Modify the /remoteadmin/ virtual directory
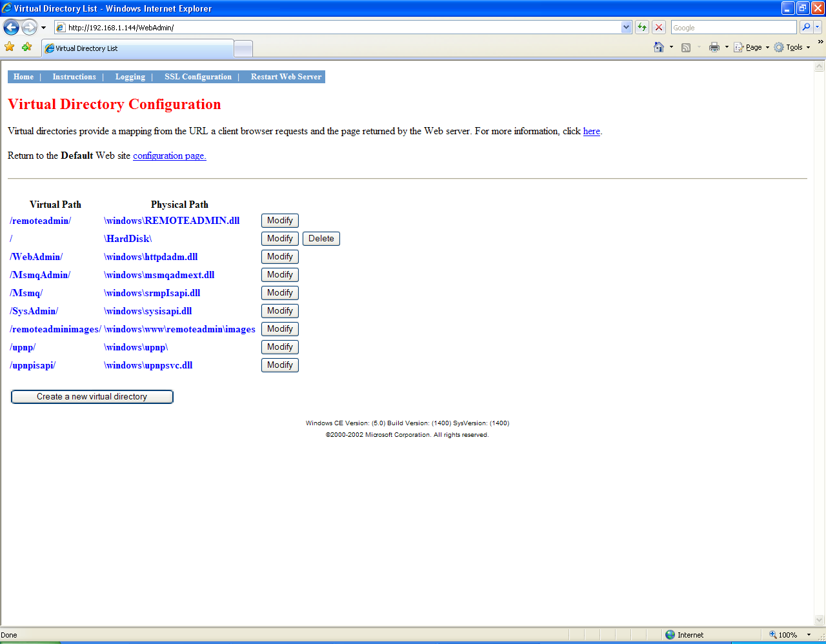The image size is (826, 644). tap(280, 221)
